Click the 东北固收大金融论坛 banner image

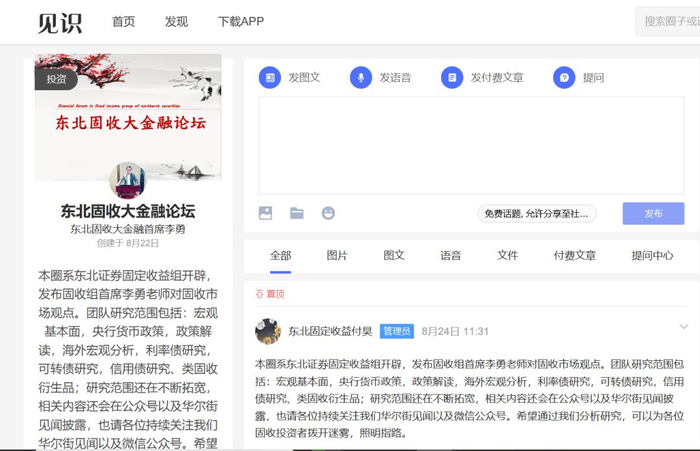click(128, 117)
